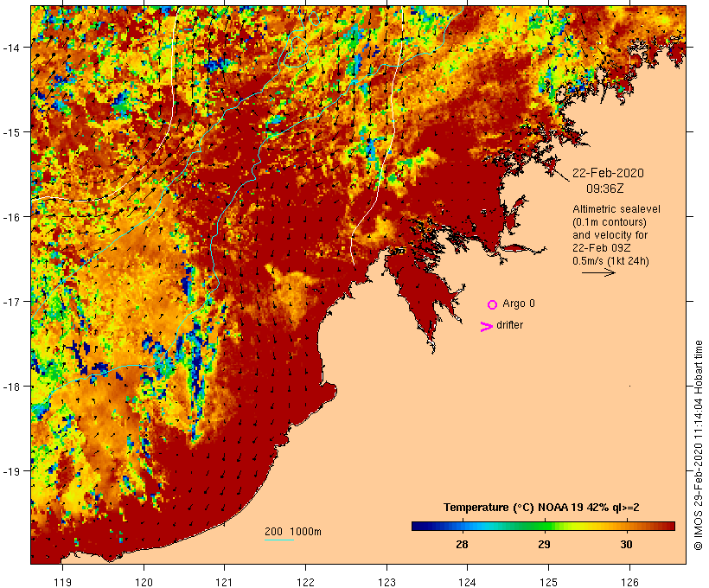Click the magenta drifter arrow legend marker
Viewport: 709px width, 588px height.
(486, 327)
